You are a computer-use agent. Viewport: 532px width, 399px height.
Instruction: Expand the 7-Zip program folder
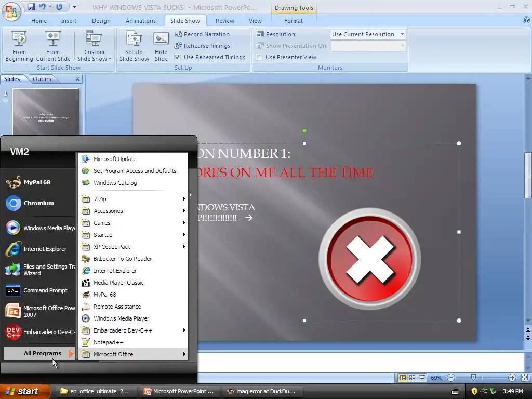click(x=134, y=199)
